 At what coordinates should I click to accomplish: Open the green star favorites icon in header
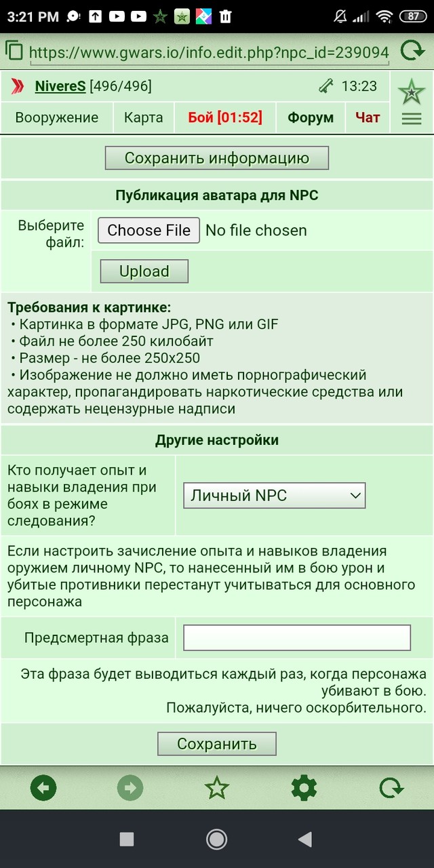coord(411,91)
